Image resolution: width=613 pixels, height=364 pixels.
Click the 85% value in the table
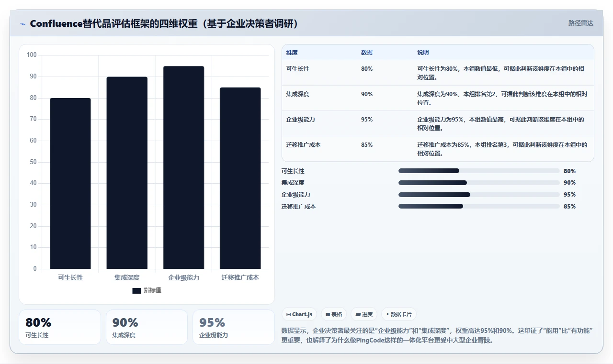(367, 145)
